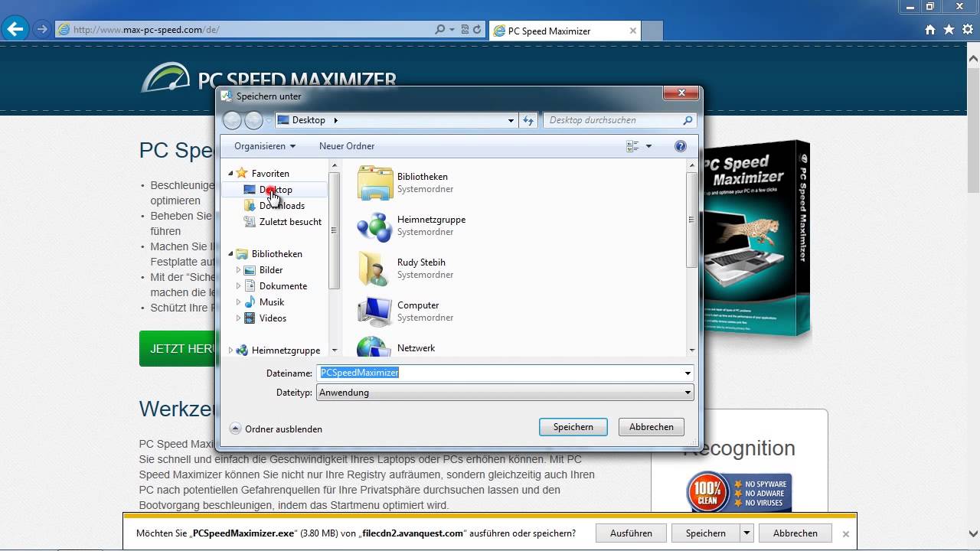Open the dialog's recent locations arrow
The width and height of the screenshot is (980, 551).
click(x=269, y=121)
